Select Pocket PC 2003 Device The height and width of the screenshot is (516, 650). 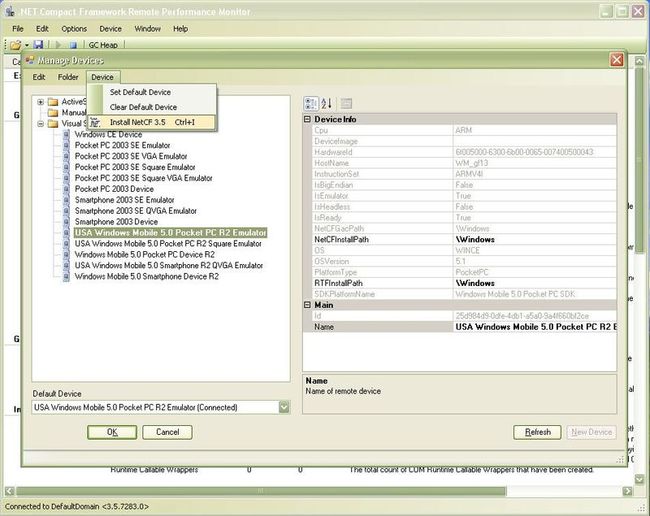(x=114, y=189)
